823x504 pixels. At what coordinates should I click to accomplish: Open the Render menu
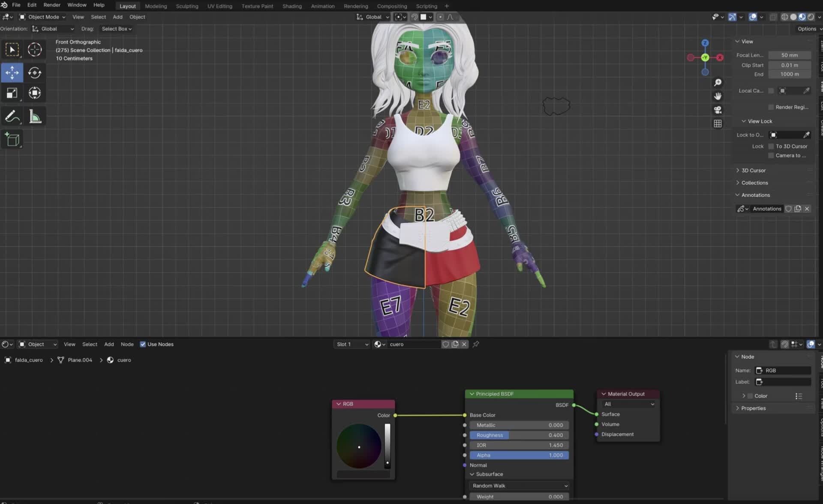tap(51, 5)
